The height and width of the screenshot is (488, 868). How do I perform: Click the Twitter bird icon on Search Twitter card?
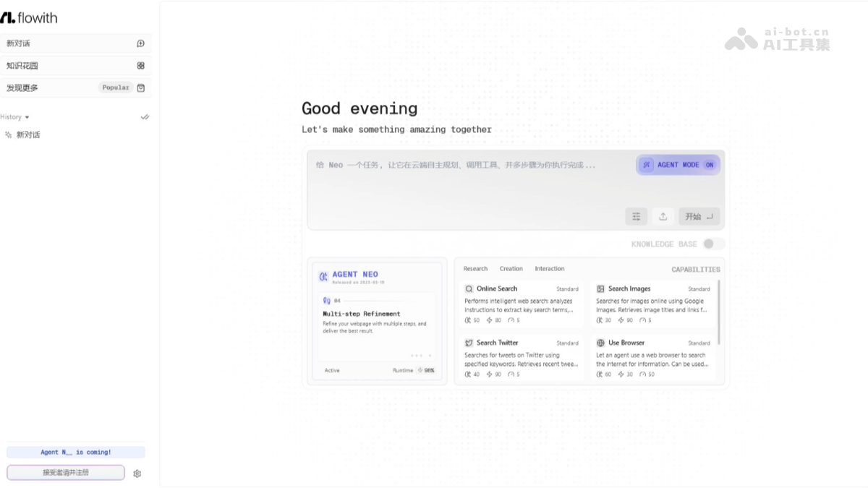point(469,342)
